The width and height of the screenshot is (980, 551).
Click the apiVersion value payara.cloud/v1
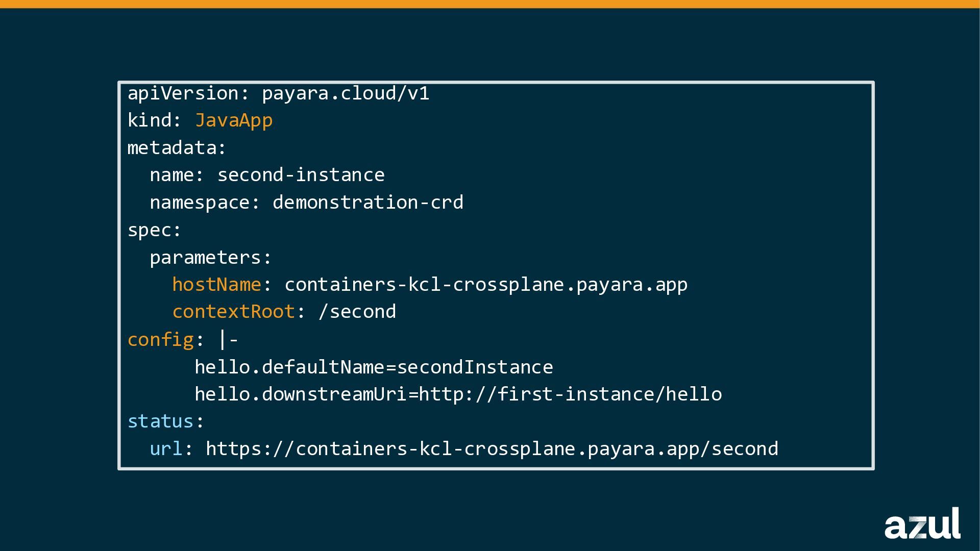pyautogui.click(x=346, y=93)
